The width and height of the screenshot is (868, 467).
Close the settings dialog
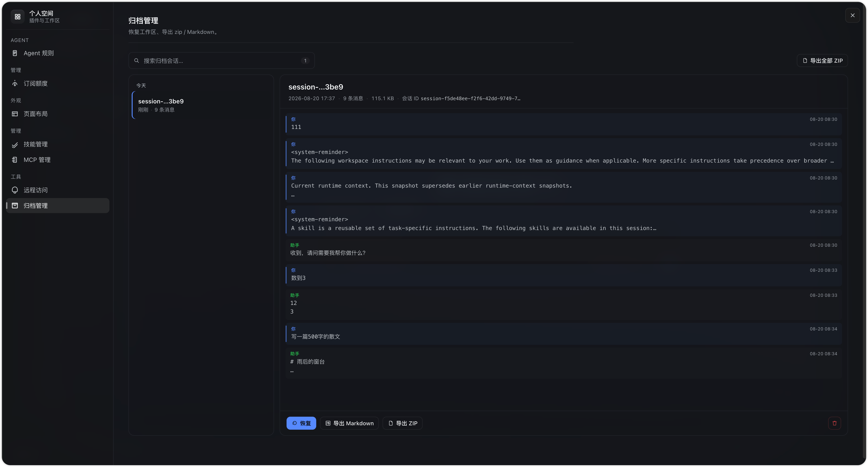852,16
